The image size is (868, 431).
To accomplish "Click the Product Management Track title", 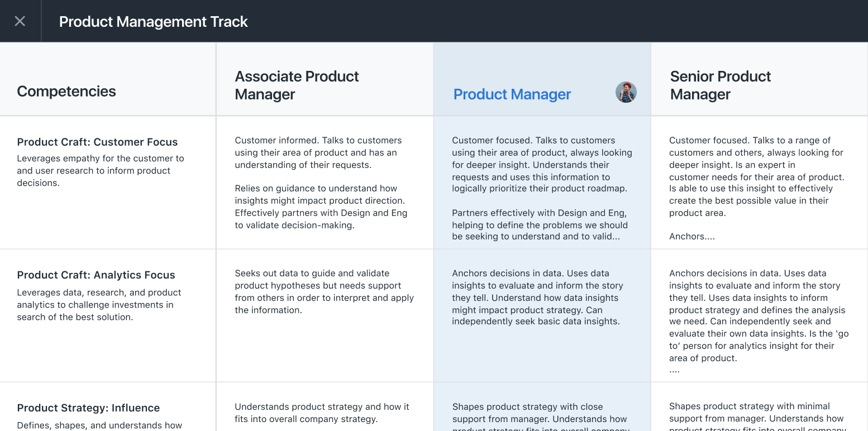I will 154,21.
